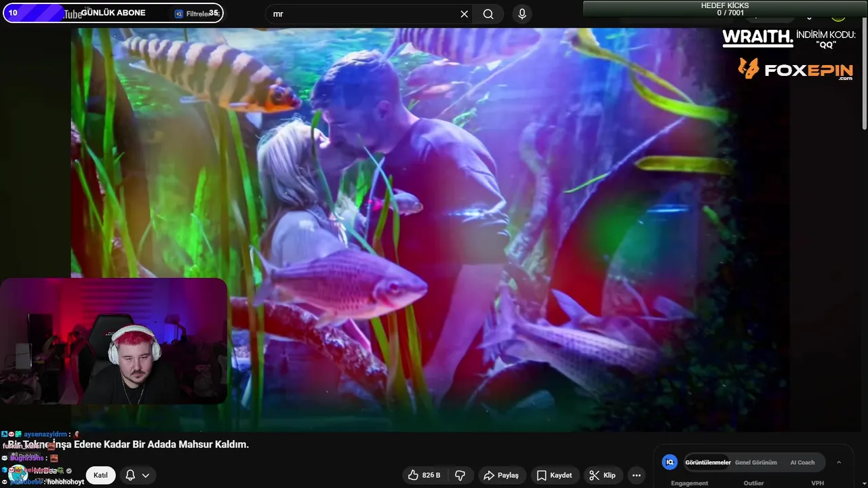Click the Engagement column label
Viewport: 868px width, 488px height.
[689, 483]
